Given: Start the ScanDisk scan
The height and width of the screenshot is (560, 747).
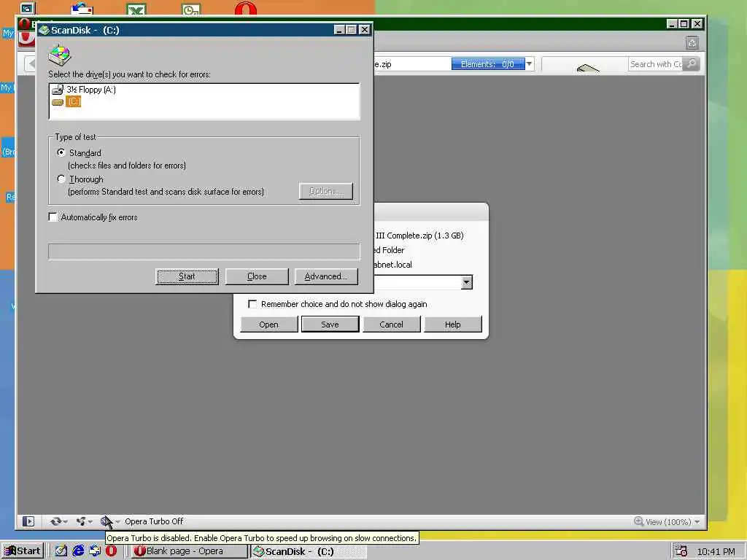Looking at the screenshot, I should (187, 276).
